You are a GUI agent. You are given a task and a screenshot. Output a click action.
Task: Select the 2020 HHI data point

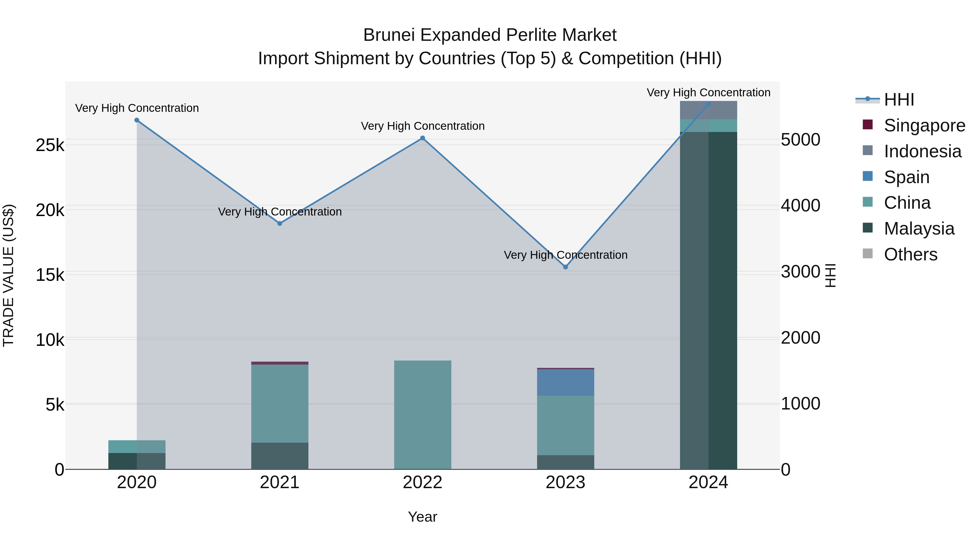click(x=137, y=120)
